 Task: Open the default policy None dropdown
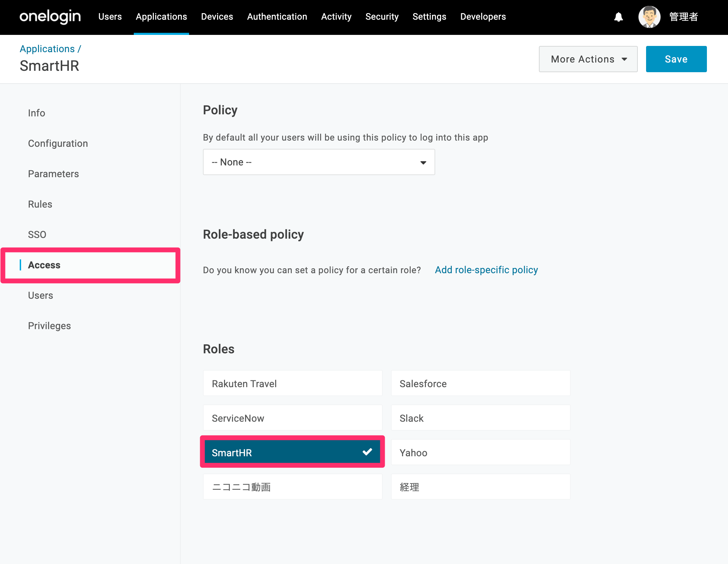319,162
